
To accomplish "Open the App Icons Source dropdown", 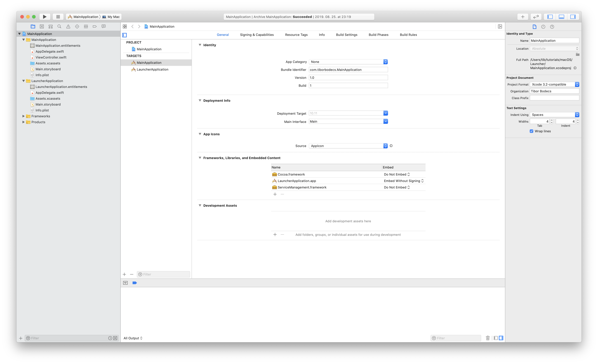I will (348, 146).
